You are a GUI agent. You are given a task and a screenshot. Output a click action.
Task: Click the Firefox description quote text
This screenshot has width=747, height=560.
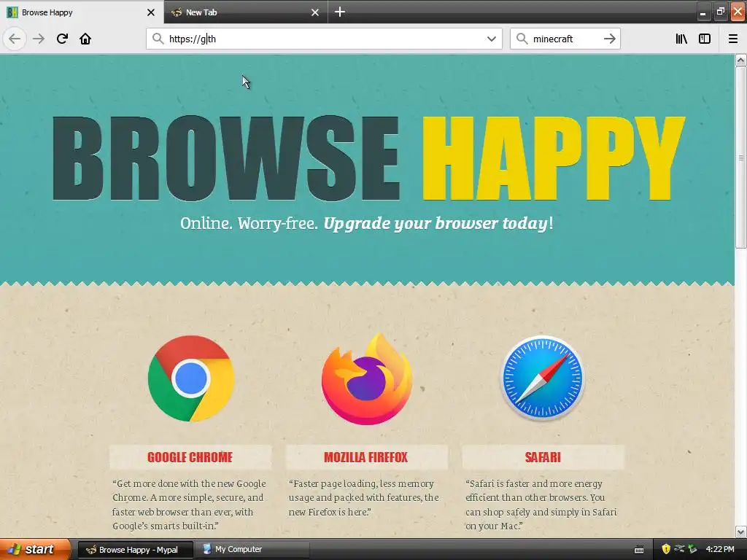click(364, 497)
